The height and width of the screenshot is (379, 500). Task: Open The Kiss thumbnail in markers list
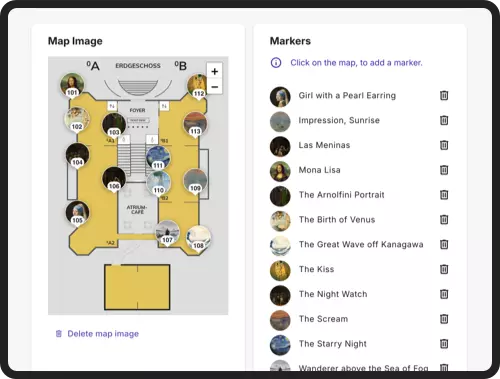[280, 271]
